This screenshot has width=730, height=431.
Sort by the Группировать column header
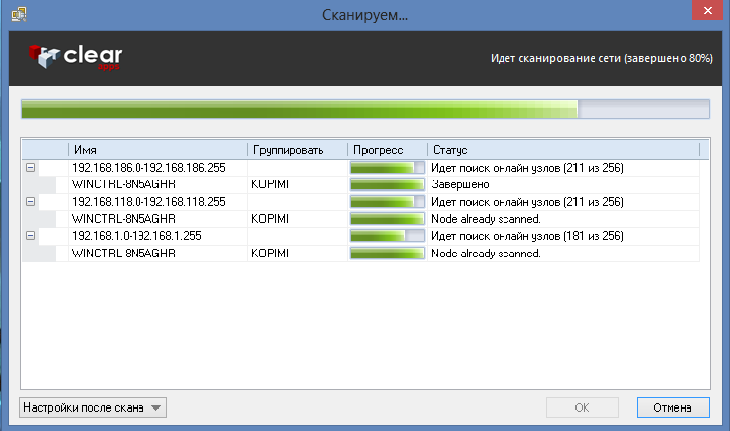pos(297,150)
